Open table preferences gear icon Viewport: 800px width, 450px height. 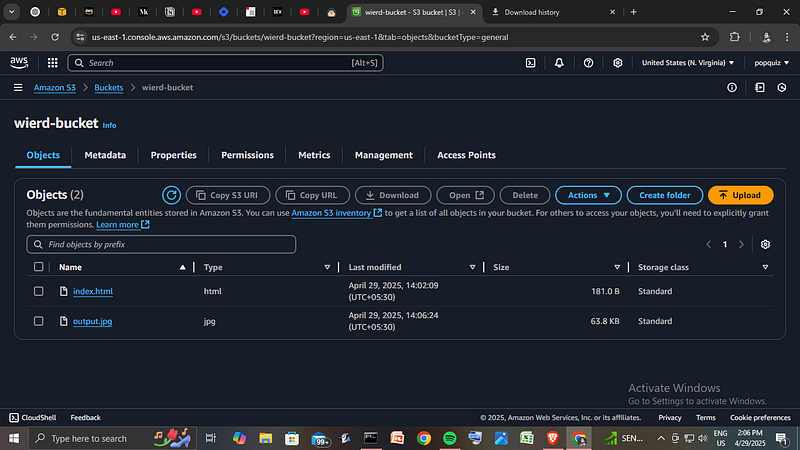[x=765, y=244]
